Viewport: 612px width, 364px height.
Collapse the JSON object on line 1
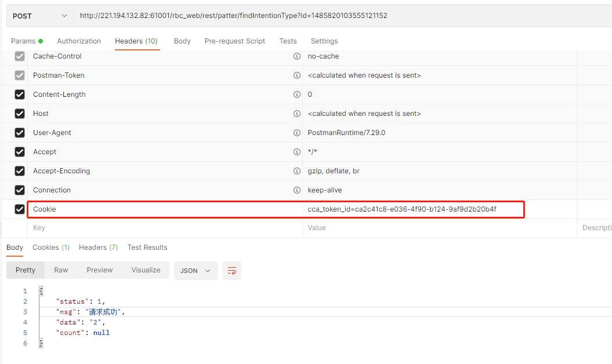[41, 290]
